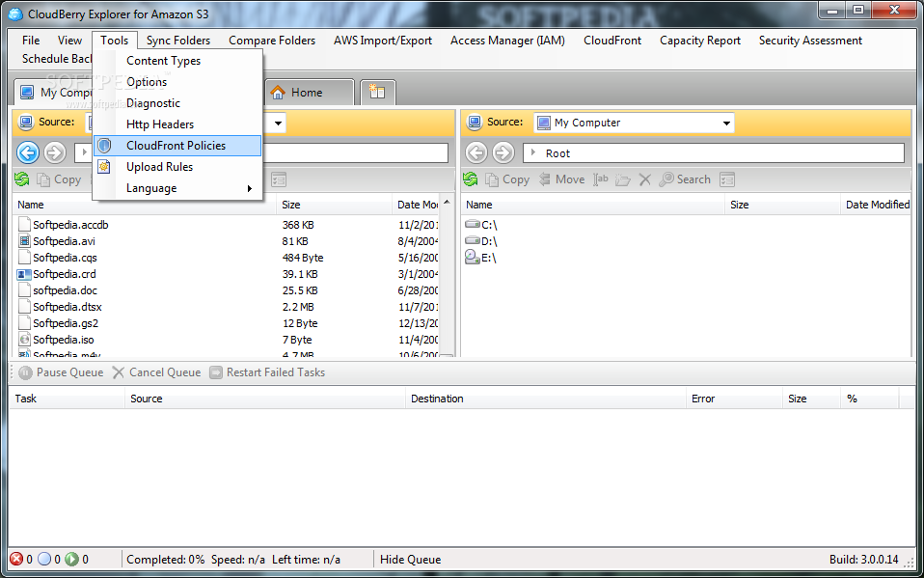Click left pane scrollbar up arrow
The height and width of the screenshot is (578, 924).
[448, 203]
